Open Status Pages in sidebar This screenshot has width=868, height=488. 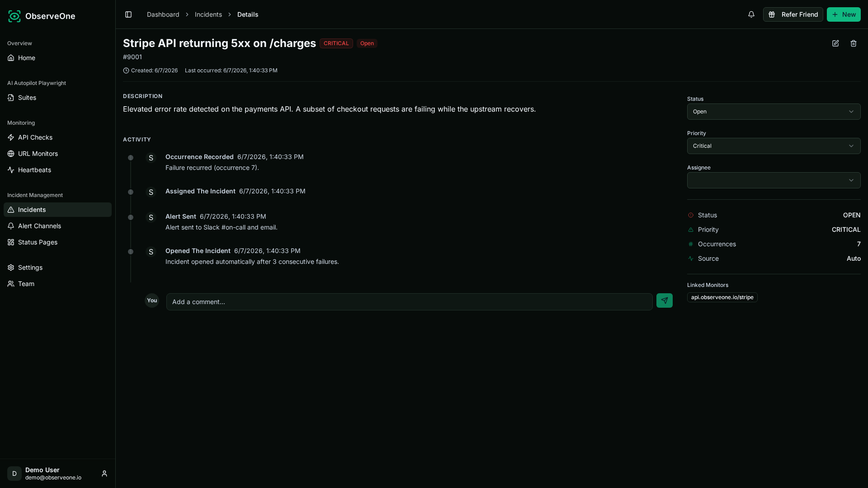(x=57, y=242)
